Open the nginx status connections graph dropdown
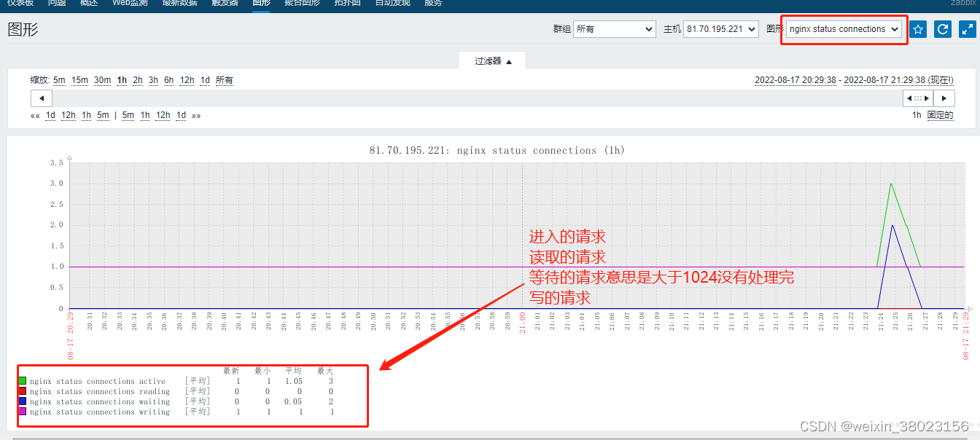The height and width of the screenshot is (440, 980). pyautogui.click(x=842, y=29)
